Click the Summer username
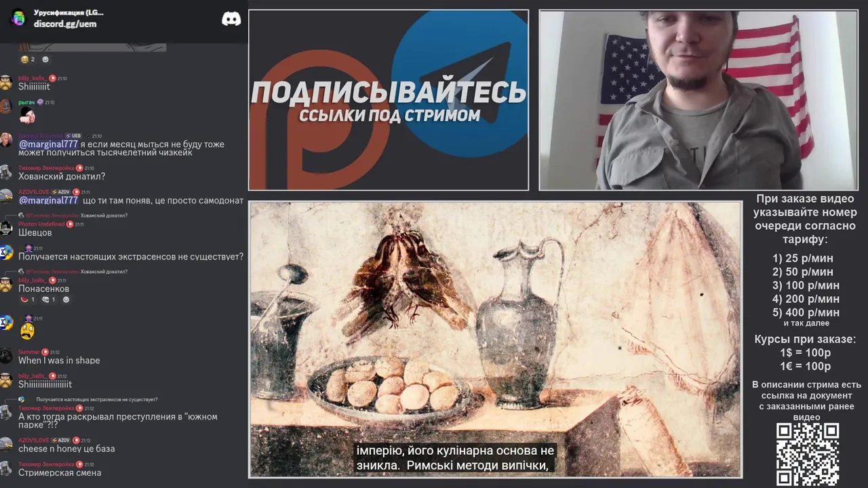 pos(29,352)
